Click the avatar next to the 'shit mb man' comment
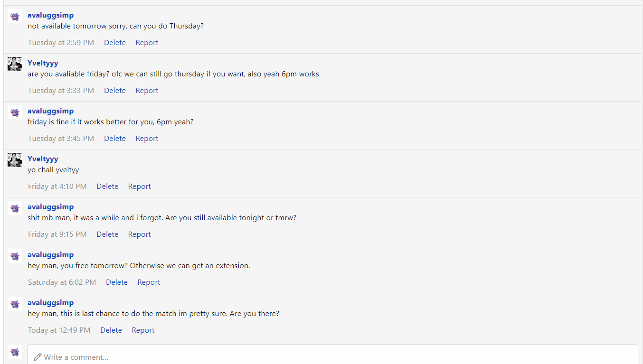This screenshot has height=364, width=643. (15, 208)
